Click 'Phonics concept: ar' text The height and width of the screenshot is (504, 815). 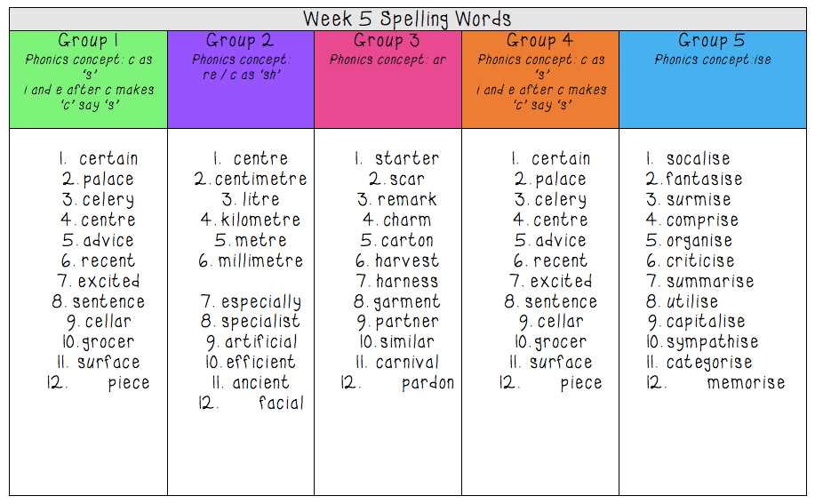click(388, 60)
